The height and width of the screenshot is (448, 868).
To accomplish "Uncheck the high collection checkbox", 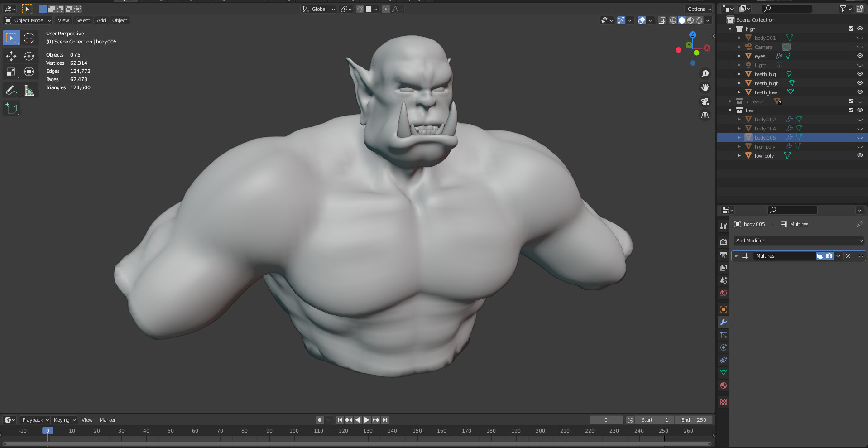I will 851,29.
